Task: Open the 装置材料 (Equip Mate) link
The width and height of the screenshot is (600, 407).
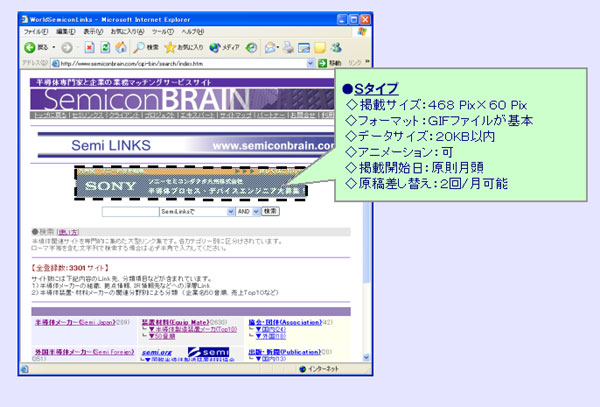Action: [176, 322]
